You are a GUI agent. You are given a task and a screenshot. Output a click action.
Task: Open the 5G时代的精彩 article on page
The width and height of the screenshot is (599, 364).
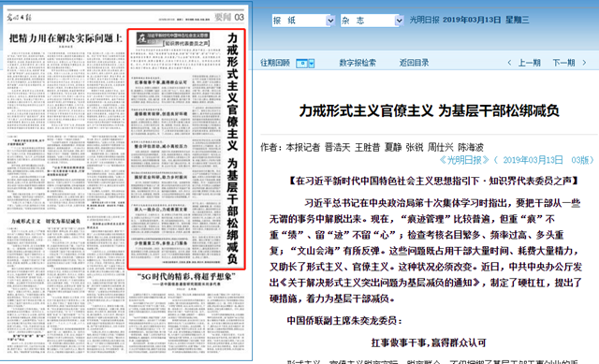tap(186, 277)
